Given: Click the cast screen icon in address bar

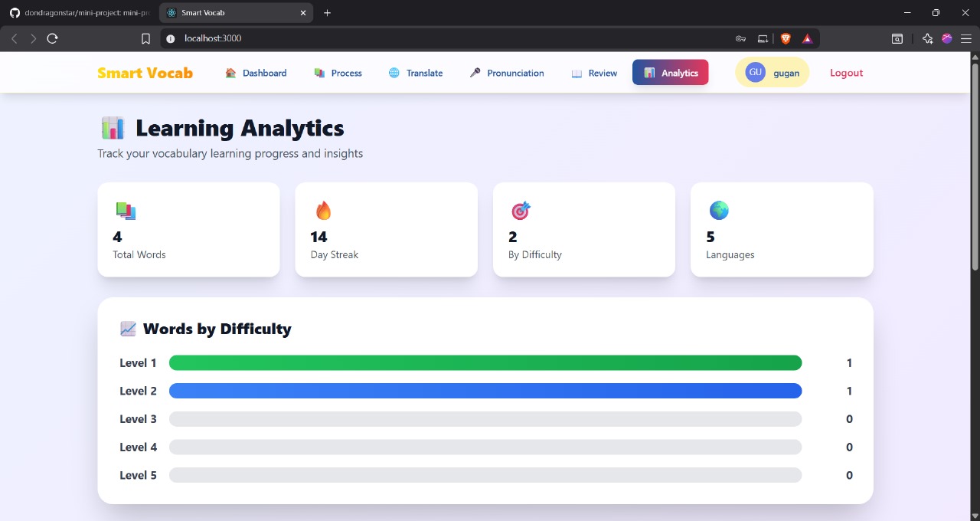Looking at the screenshot, I should tap(763, 38).
